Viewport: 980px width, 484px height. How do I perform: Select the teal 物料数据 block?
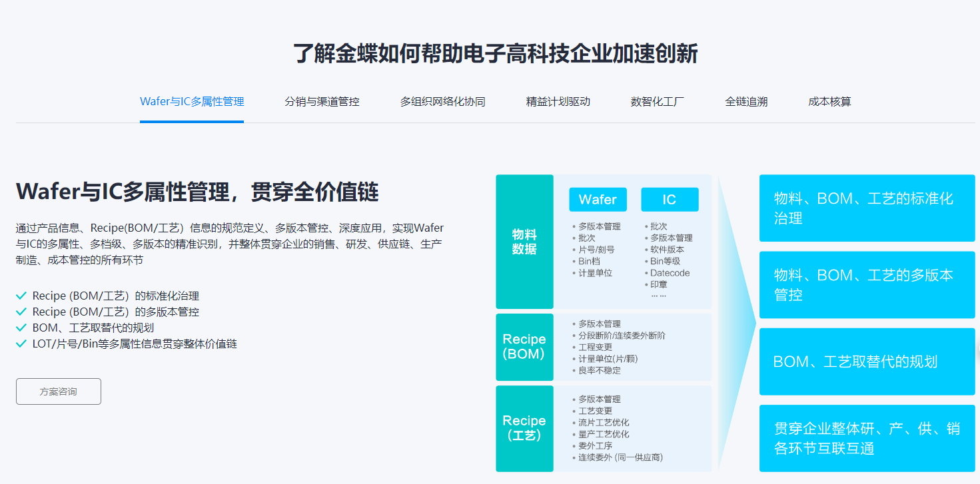524,241
